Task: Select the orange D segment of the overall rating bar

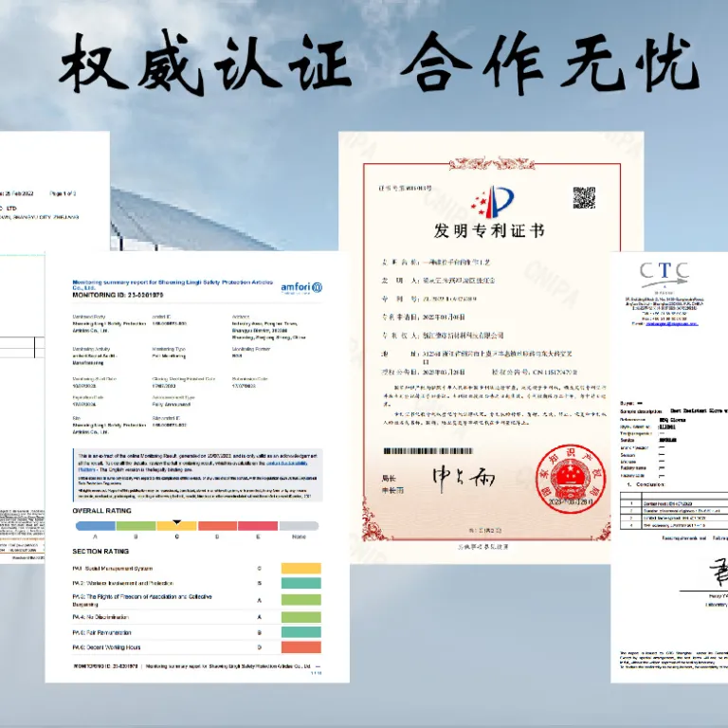Action: click(x=218, y=525)
